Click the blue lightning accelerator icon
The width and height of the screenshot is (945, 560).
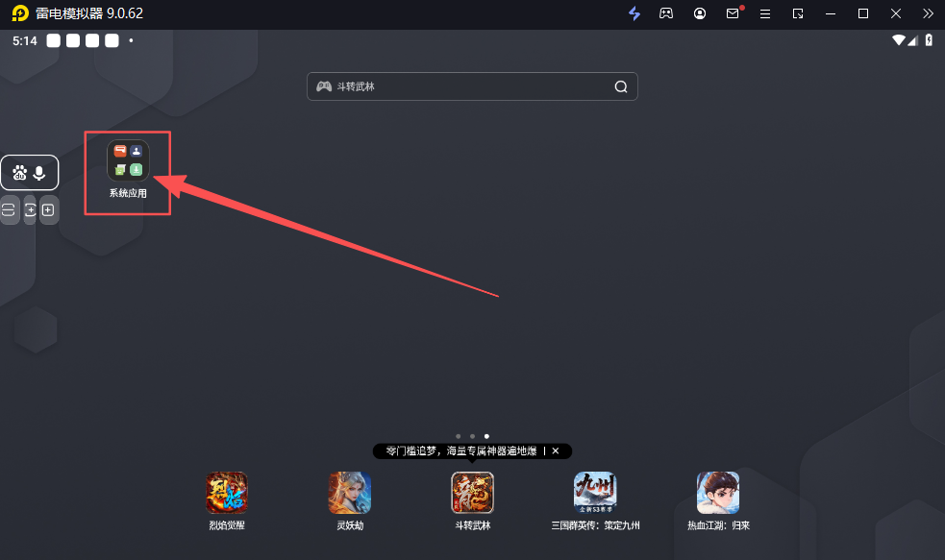634,13
